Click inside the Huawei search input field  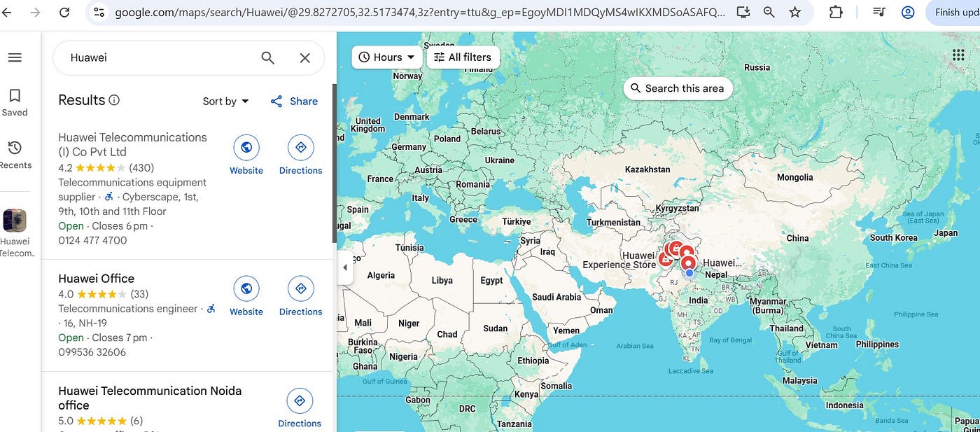[161, 58]
